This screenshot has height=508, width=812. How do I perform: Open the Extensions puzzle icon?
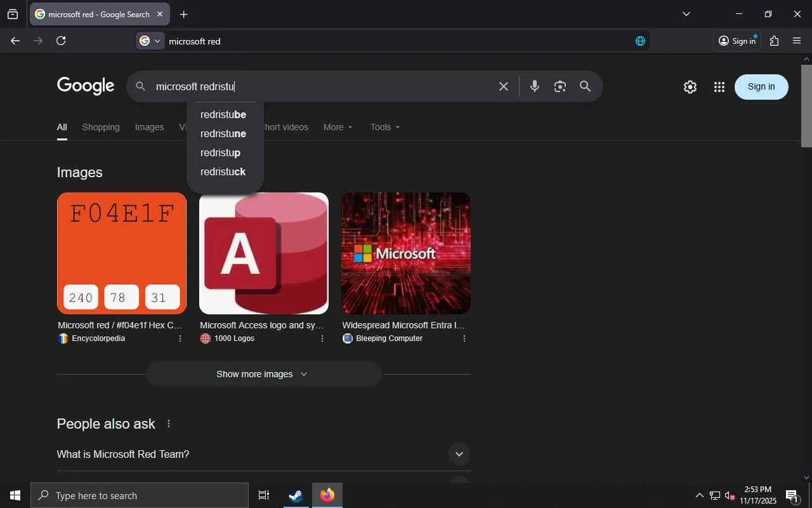pos(774,41)
